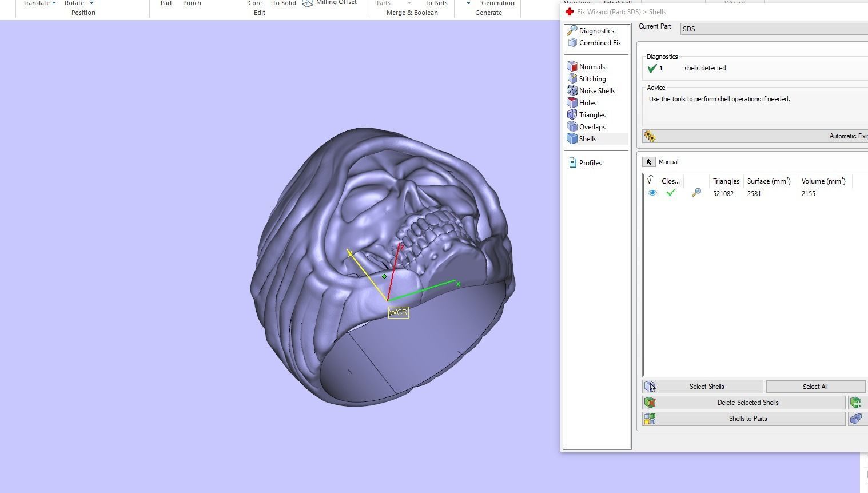Click the blue merged cubes button

[x=855, y=419]
